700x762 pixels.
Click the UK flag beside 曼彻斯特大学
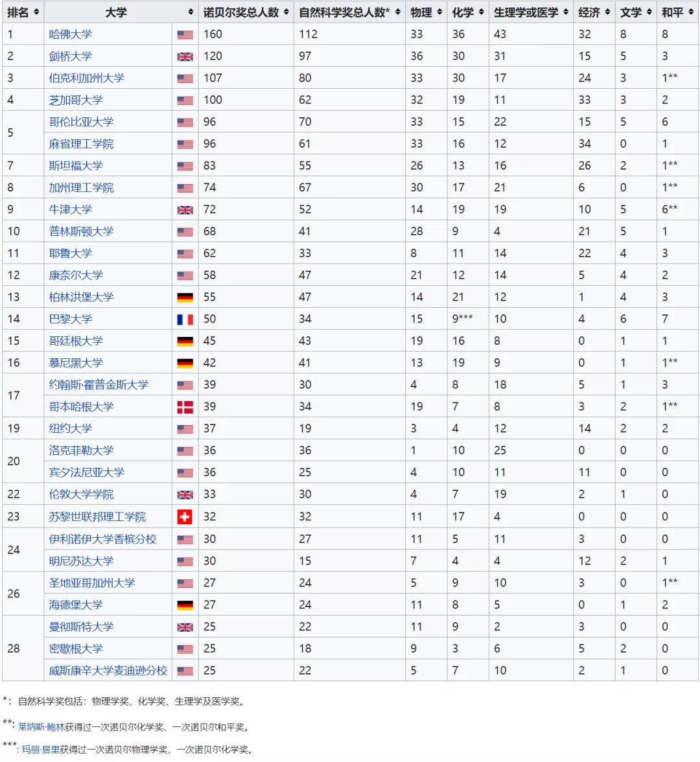pyautogui.click(x=185, y=627)
